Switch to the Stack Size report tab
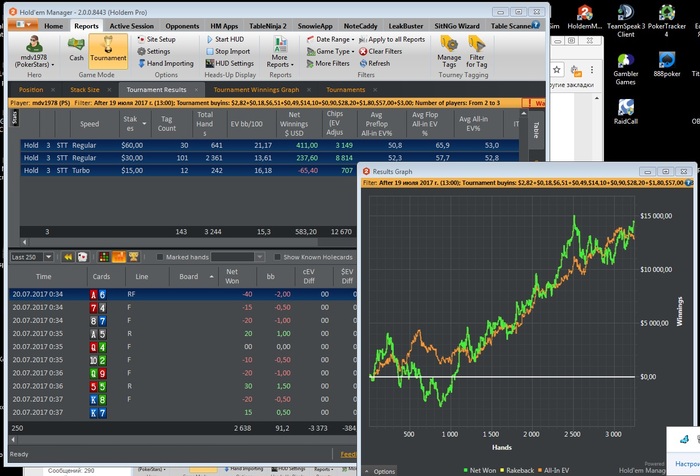The width and height of the screenshot is (700, 476). tap(85, 90)
